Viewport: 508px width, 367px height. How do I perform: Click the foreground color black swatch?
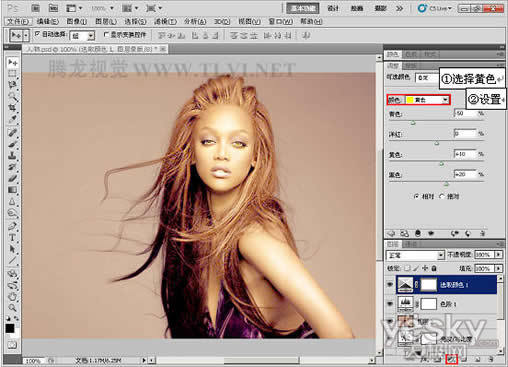(x=10, y=328)
